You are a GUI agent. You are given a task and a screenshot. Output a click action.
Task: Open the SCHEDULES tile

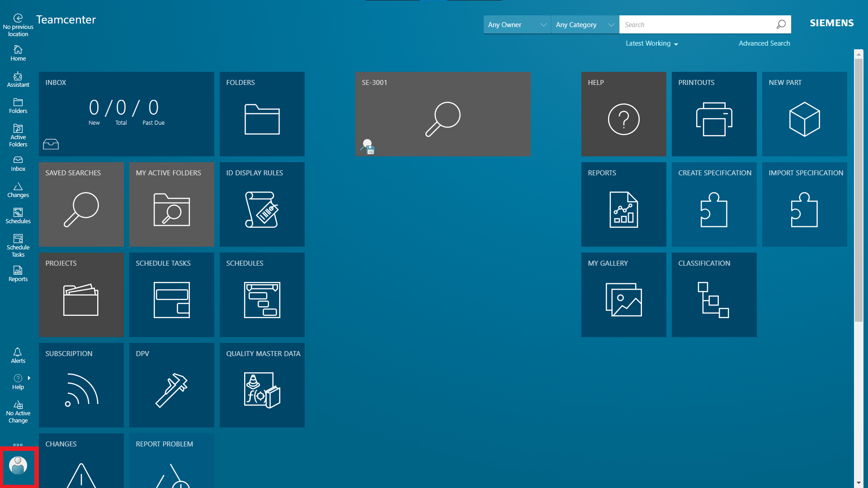pos(262,295)
